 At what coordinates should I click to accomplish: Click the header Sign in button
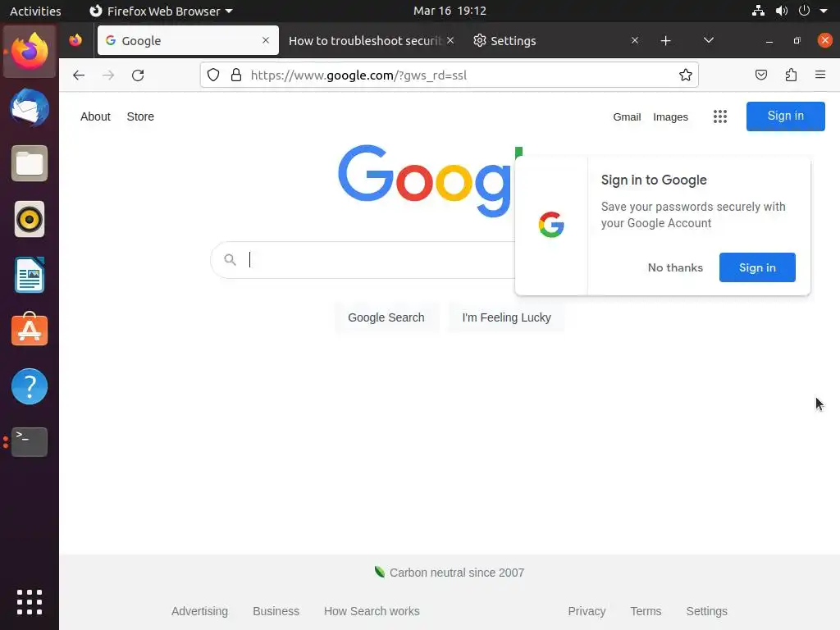pos(785,116)
